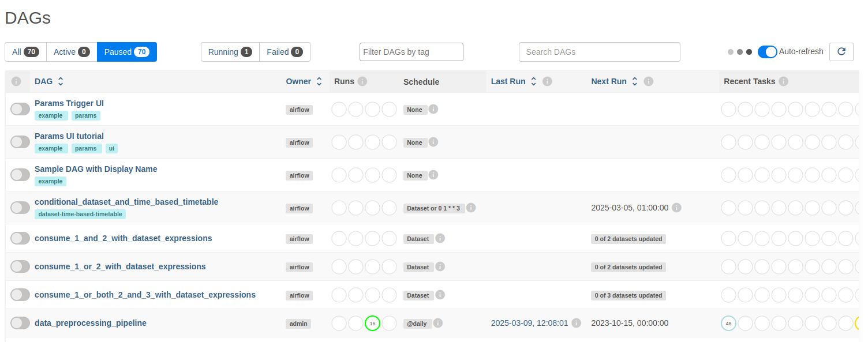This screenshot has height=342, width=868.
Task: Click the refresh DAGs icon button
Action: point(841,52)
